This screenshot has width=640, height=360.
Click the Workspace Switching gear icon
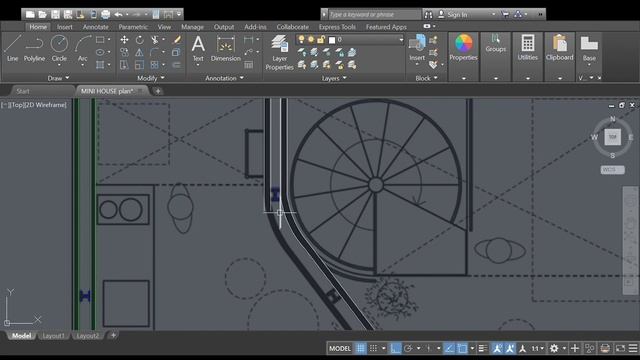pos(554,348)
